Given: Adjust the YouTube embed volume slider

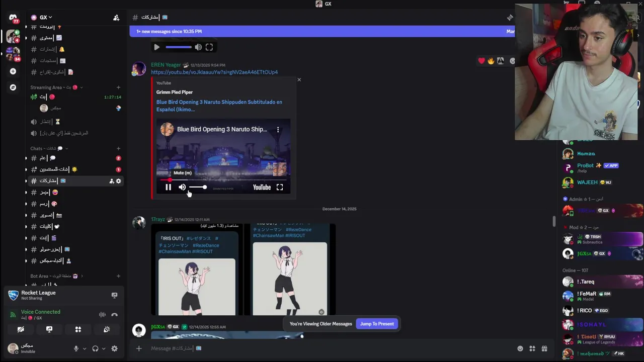Looking at the screenshot, I should (x=198, y=187).
